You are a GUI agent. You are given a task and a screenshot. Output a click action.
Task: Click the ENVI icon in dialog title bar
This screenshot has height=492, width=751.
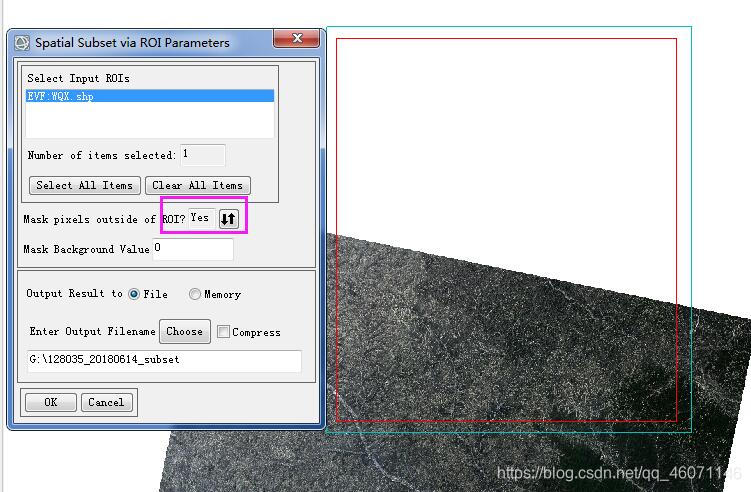click(22, 43)
